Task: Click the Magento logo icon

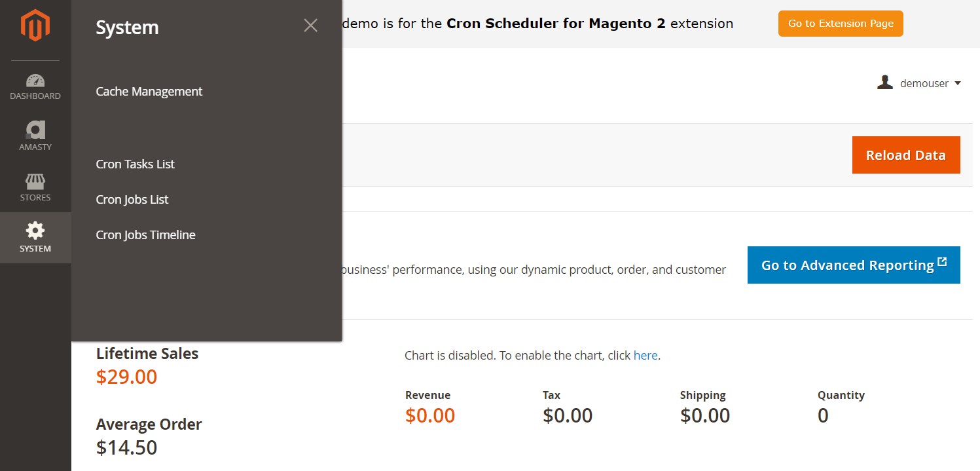Action: click(x=35, y=26)
